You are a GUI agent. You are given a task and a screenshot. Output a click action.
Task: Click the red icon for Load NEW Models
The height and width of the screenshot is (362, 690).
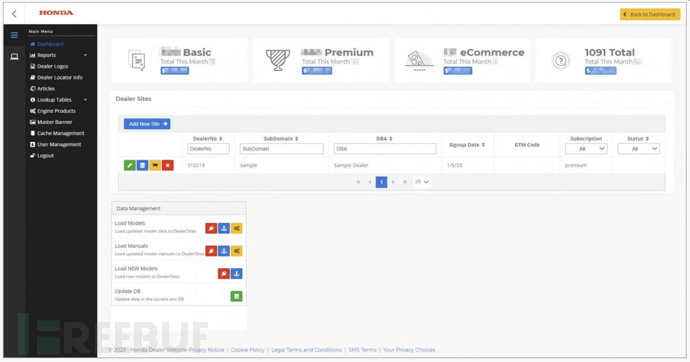tap(224, 274)
